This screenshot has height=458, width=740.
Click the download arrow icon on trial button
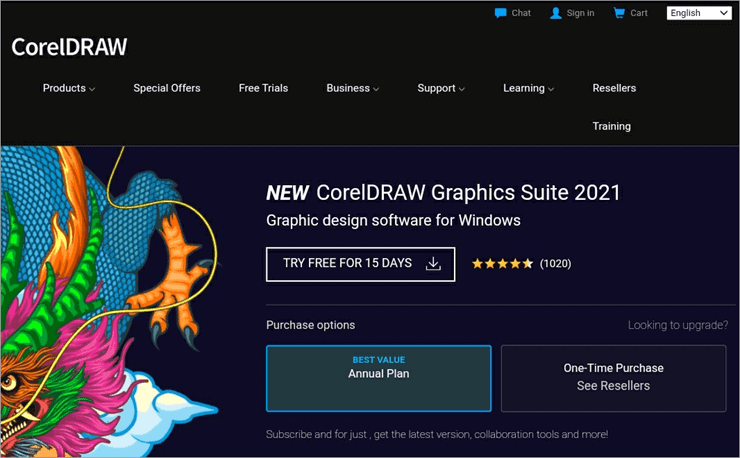(x=433, y=264)
